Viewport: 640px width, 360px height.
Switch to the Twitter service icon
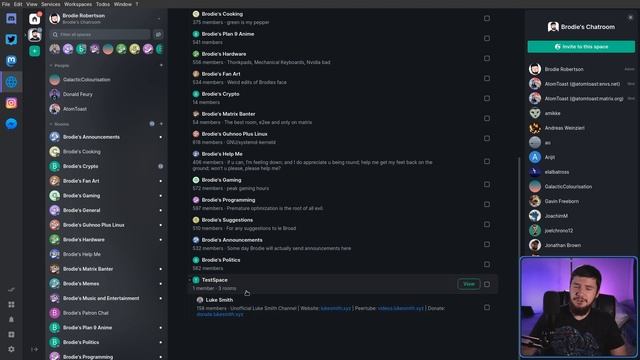[x=11, y=40]
